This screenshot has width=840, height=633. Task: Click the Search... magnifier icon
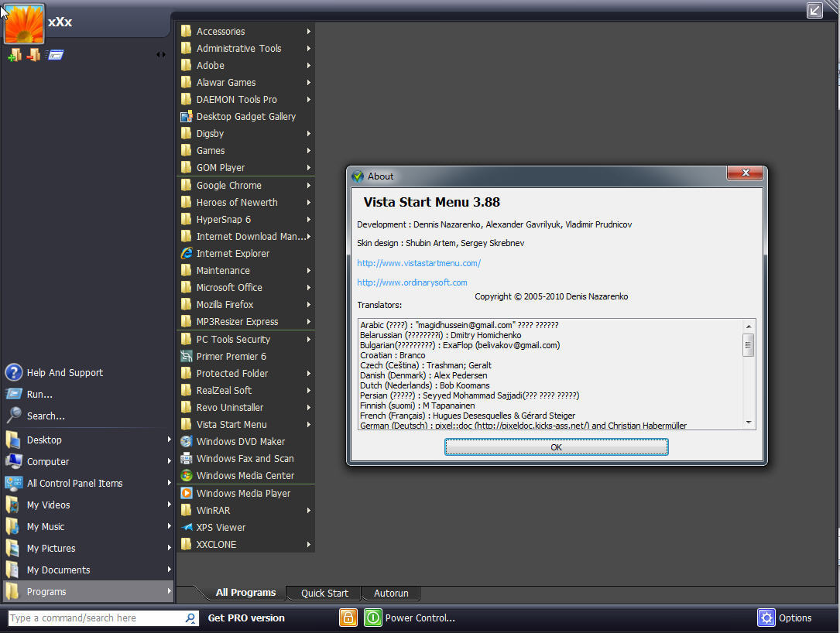[x=14, y=415]
